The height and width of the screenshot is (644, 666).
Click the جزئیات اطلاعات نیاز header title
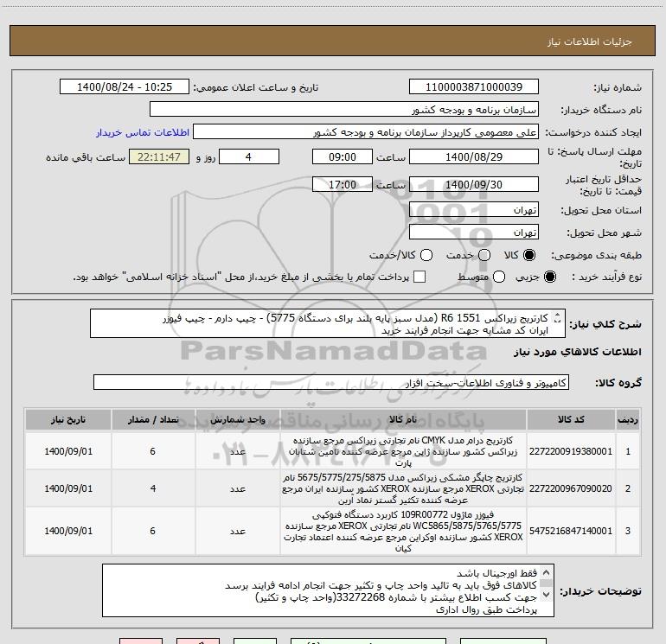click(590, 41)
